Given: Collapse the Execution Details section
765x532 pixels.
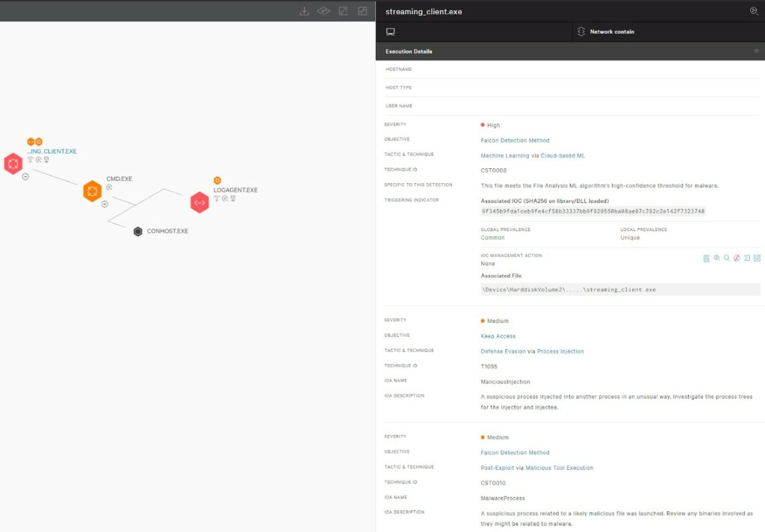Looking at the screenshot, I should coord(755,52).
